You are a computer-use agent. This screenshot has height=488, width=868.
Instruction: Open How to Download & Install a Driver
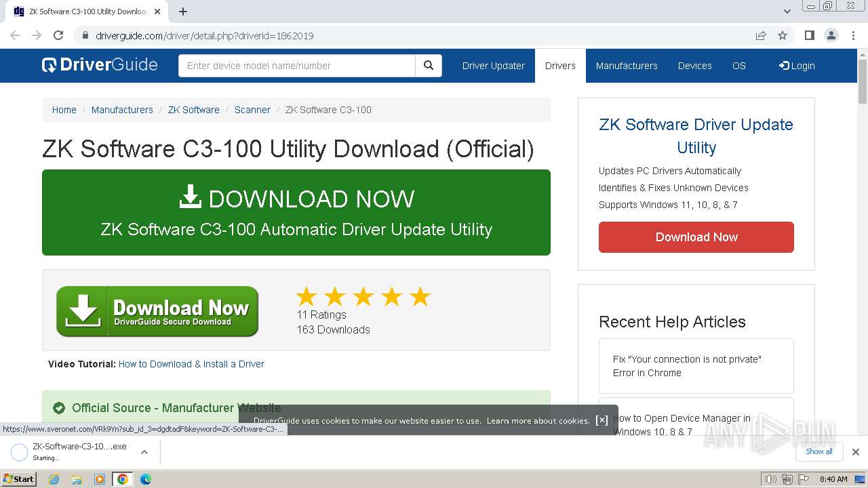click(x=191, y=364)
